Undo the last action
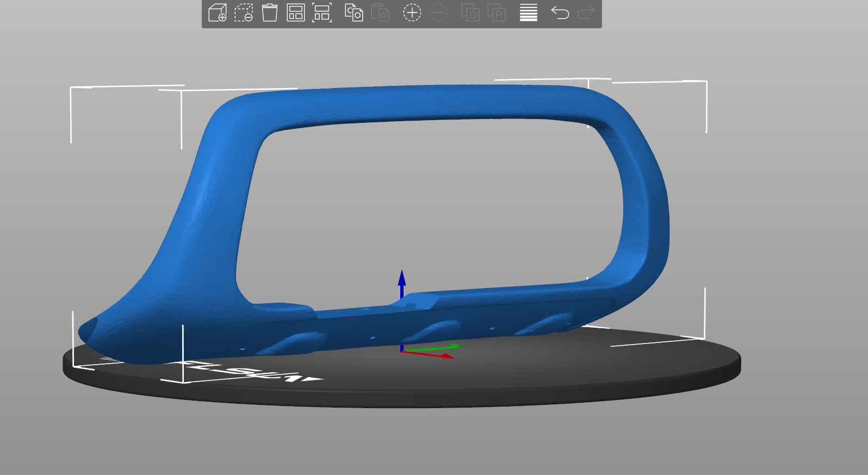 click(x=560, y=12)
